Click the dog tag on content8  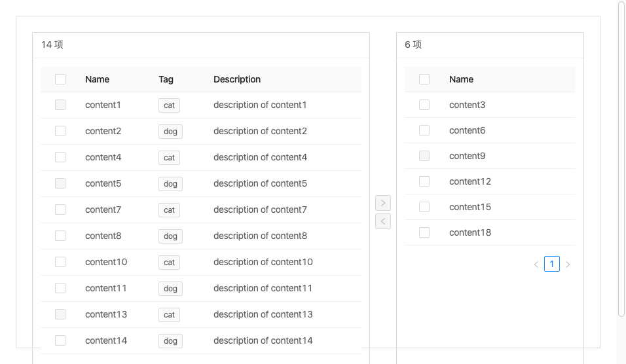pyautogui.click(x=170, y=236)
